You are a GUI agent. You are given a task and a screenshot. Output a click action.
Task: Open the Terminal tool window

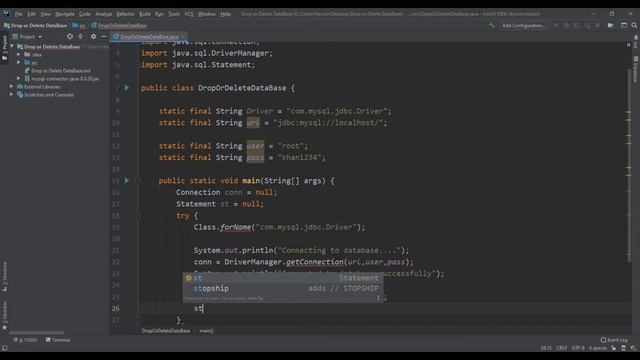point(58,340)
